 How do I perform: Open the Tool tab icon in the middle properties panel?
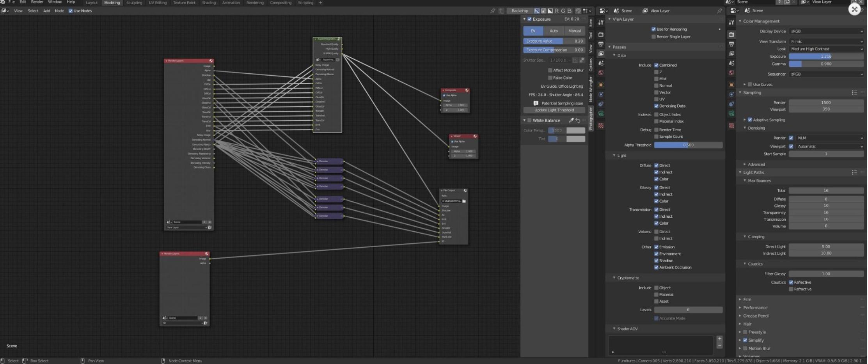(601, 23)
